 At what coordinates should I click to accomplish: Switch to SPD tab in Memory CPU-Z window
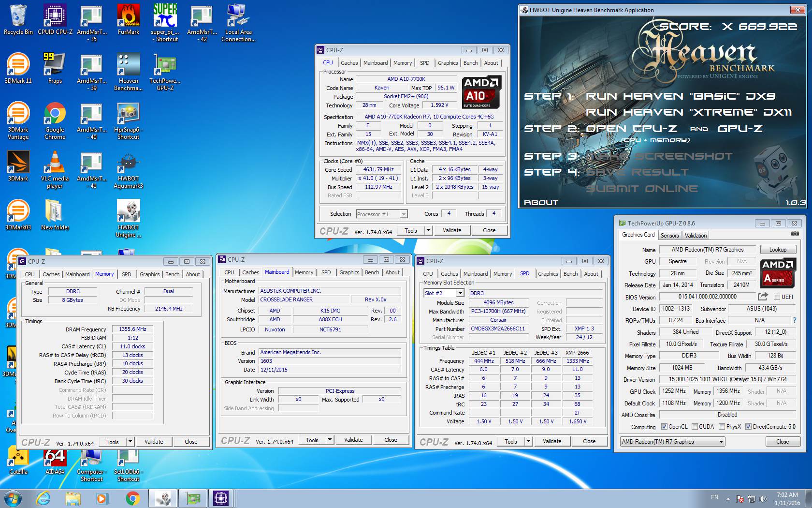pos(126,274)
